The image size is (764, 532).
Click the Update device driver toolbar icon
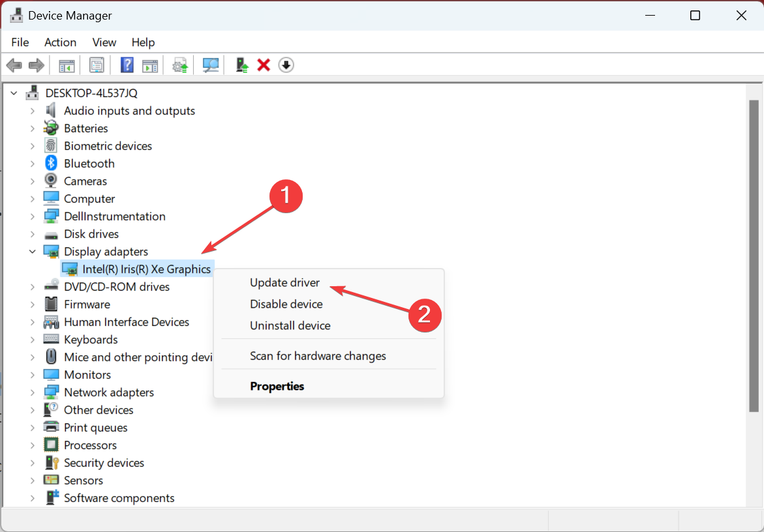(x=180, y=65)
